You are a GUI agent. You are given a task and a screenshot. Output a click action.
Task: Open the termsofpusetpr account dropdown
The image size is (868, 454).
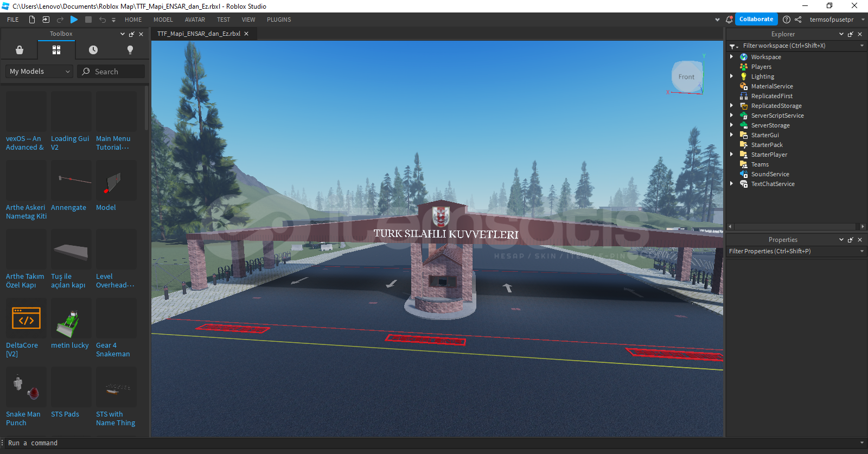click(x=836, y=20)
